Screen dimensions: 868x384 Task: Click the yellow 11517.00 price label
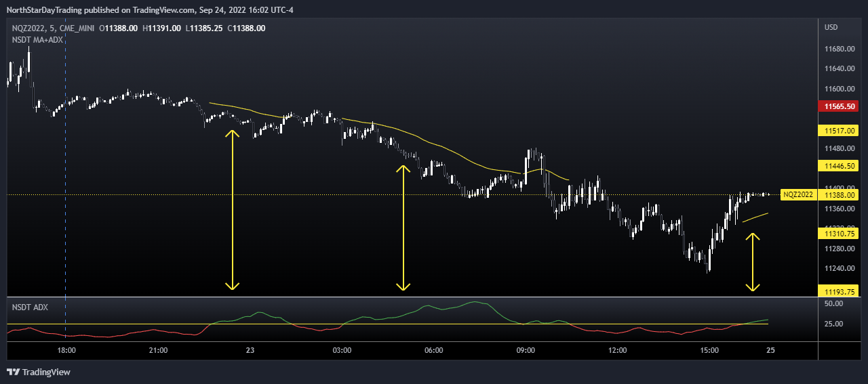pos(840,130)
